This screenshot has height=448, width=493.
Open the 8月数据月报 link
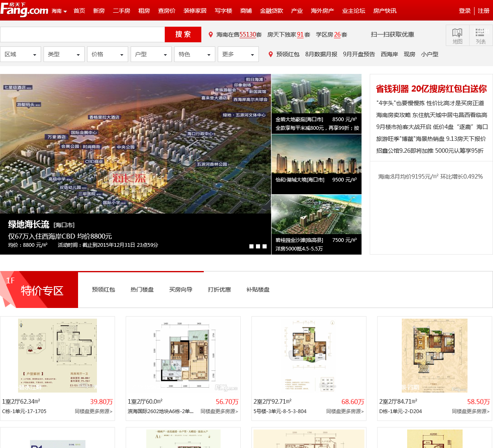pos(321,54)
